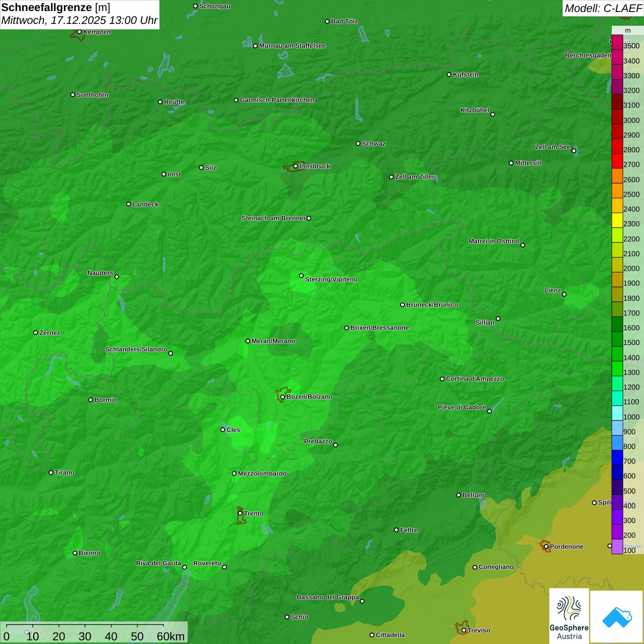Click the 'Zernez' city label
The image size is (644, 644).
[x=50, y=333]
